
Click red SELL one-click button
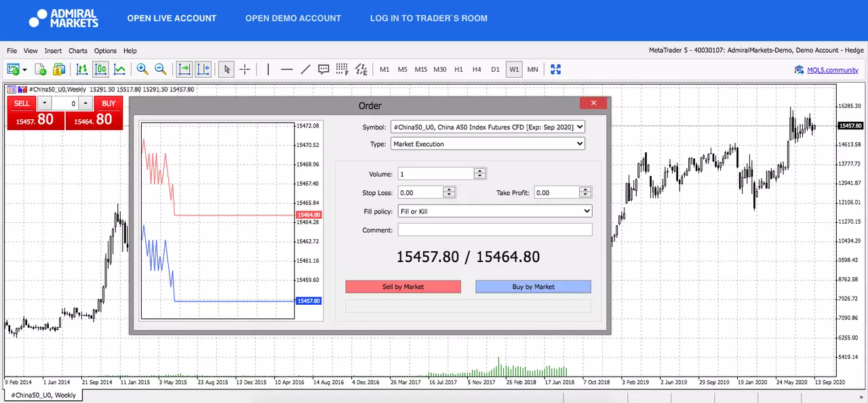(22, 104)
